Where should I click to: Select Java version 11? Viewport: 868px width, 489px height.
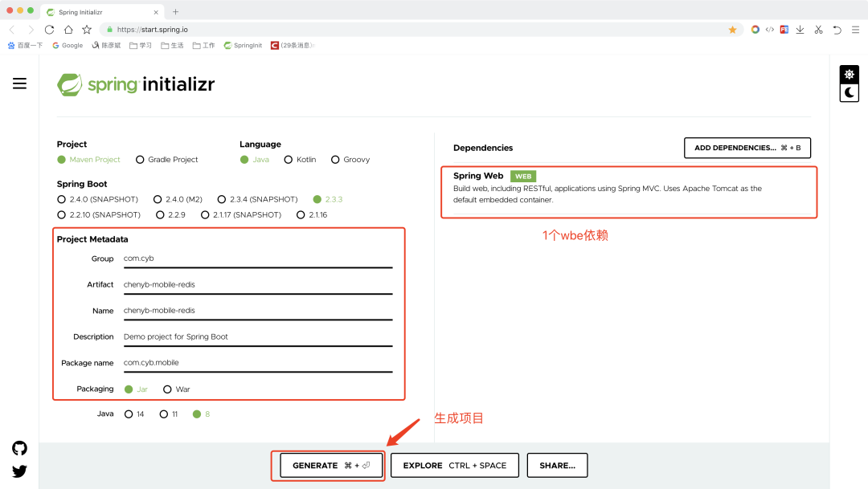coord(169,414)
